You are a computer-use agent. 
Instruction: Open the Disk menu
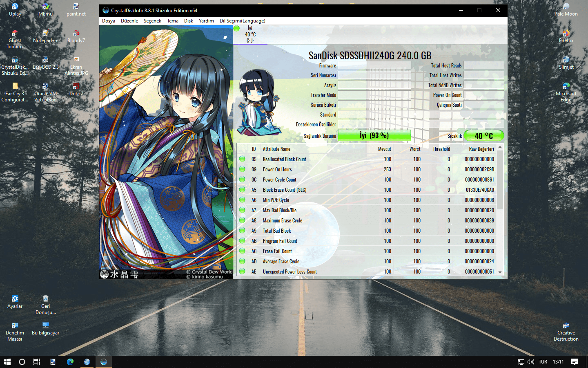click(x=189, y=21)
